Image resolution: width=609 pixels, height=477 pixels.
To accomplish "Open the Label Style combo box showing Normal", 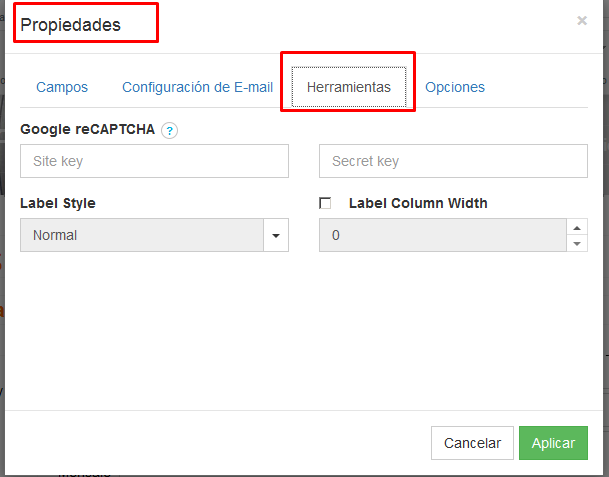I will 142,235.
